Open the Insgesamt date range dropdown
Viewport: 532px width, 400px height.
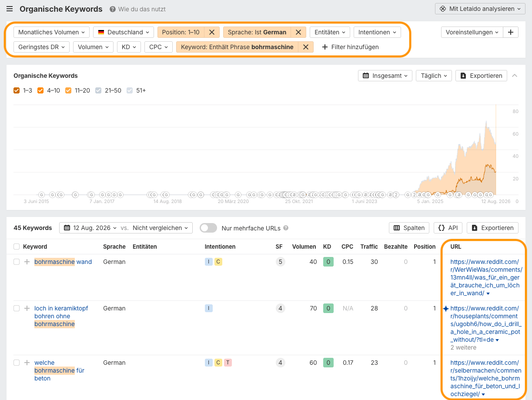(x=385, y=76)
